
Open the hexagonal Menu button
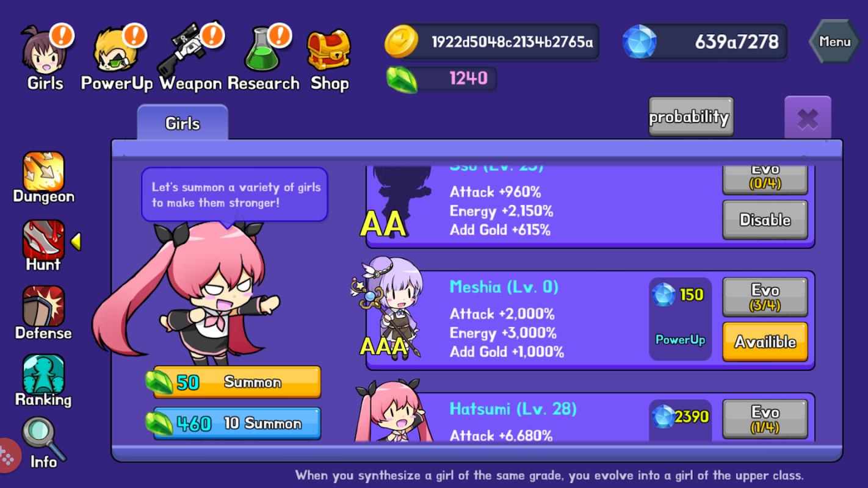click(835, 41)
